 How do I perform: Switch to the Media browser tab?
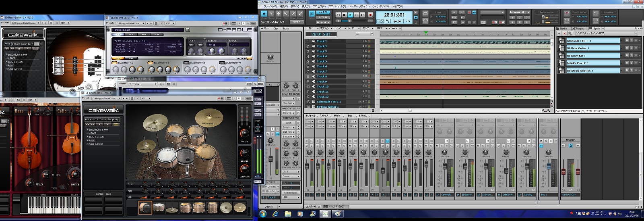click(x=563, y=29)
